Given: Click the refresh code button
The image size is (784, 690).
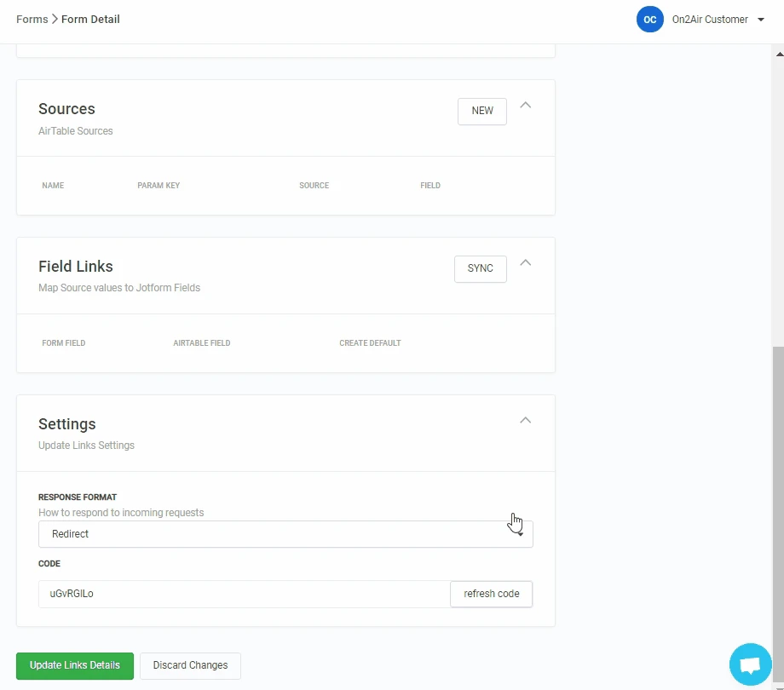Looking at the screenshot, I should 491,594.
